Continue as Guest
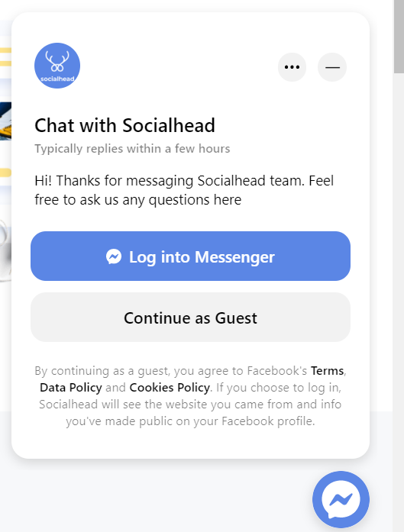404x532 pixels. coord(190,318)
